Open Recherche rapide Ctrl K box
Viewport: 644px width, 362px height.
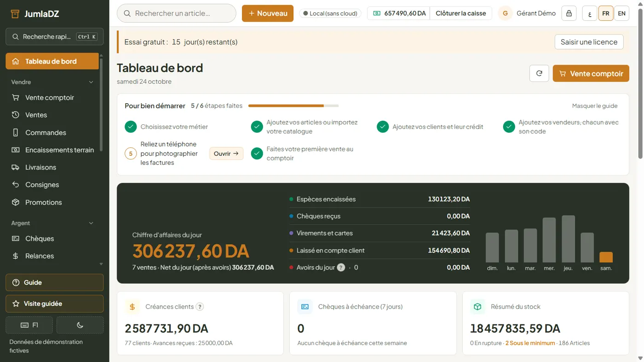(54, 36)
